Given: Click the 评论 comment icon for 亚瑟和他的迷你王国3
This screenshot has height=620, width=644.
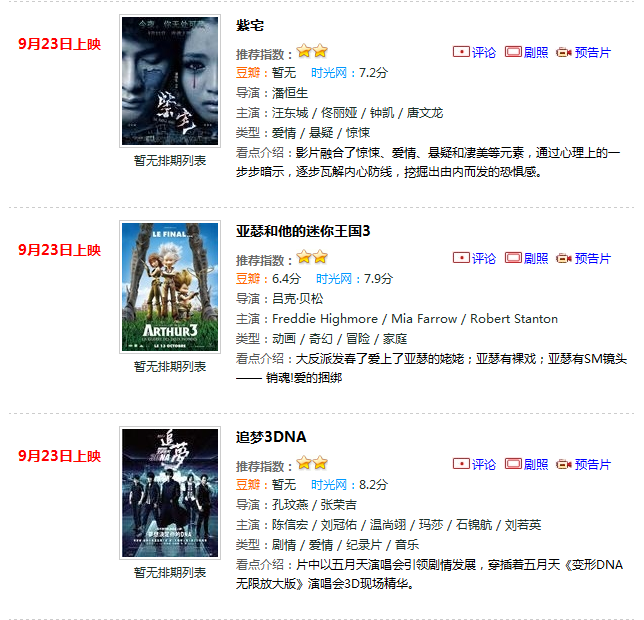Looking at the screenshot, I should click(461, 258).
